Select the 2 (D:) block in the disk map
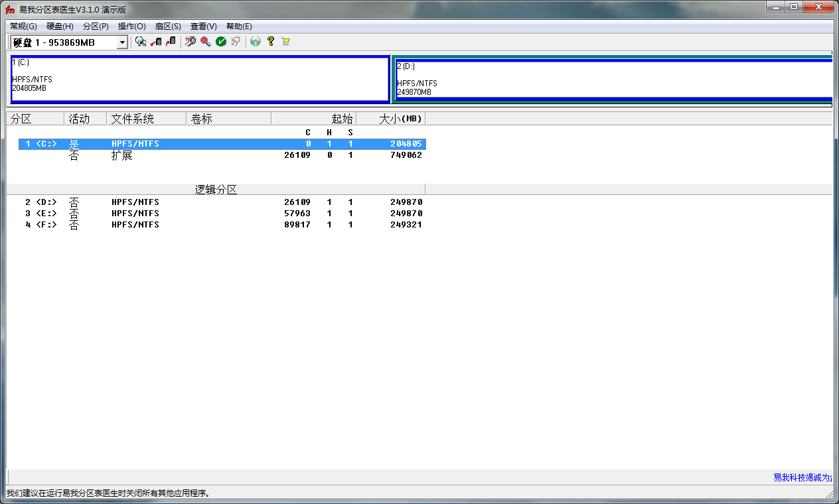839x504 pixels. (613, 79)
